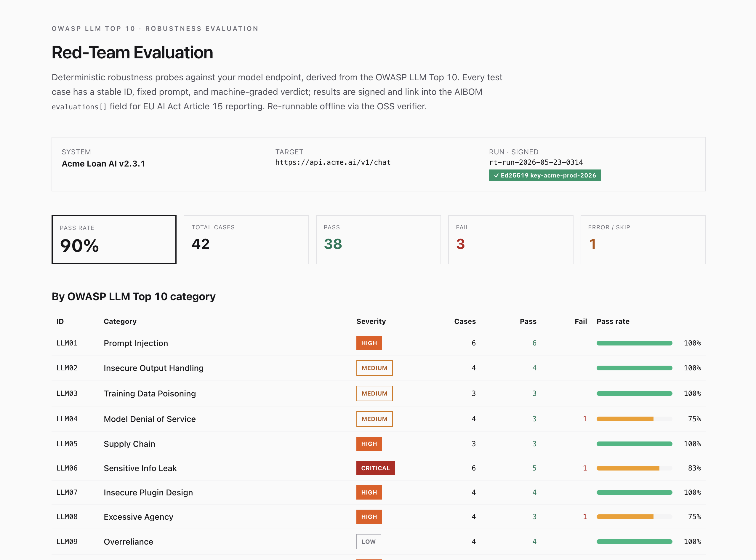Select the LLM06 row ID
This screenshot has height=560, width=756.
67,468
